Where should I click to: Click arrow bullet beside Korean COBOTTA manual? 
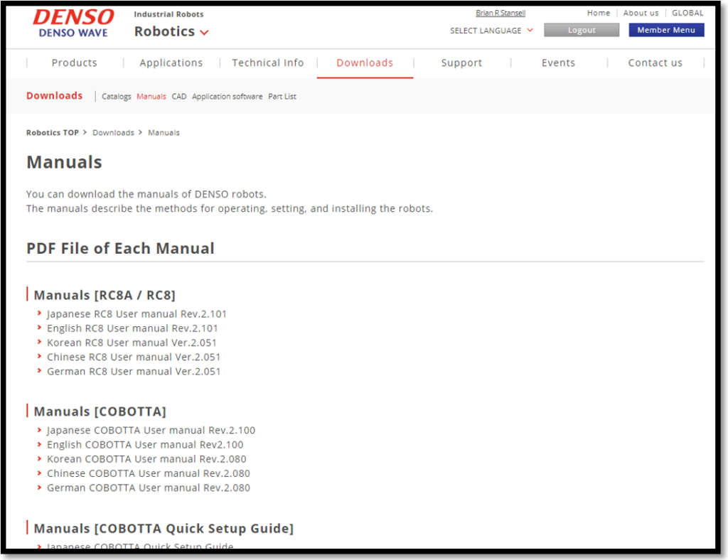[40, 459]
